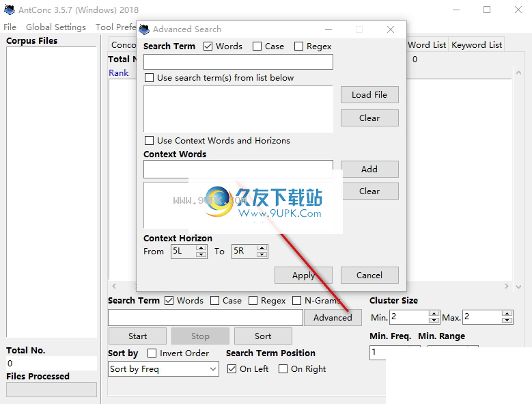Screen dimensions: 532x404
Task: Open the File menu
Action: tap(10, 27)
